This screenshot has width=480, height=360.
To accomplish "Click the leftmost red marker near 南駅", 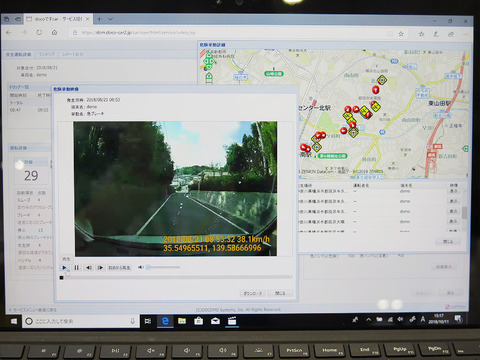I will click(x=303, y=147).
